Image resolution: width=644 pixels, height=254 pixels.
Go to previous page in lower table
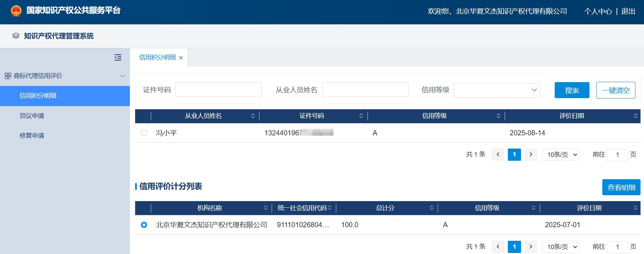click(x=498, y=247)
